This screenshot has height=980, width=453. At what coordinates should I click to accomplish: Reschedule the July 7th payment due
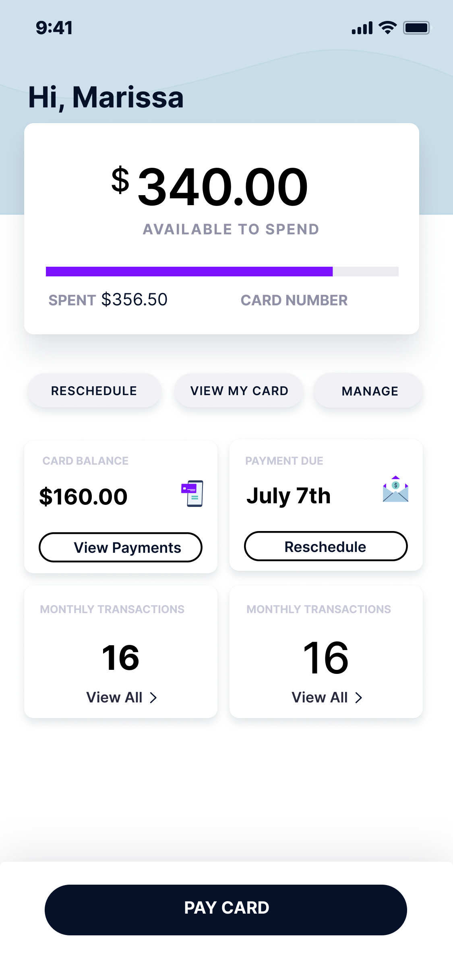click(326, 547)
